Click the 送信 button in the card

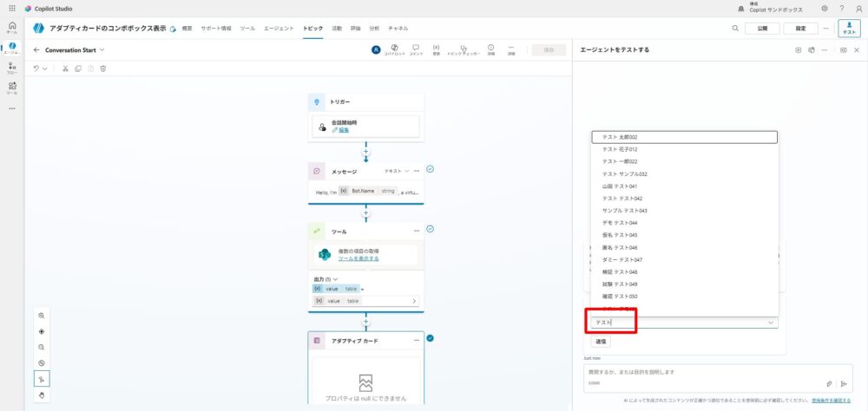point(601,342)
